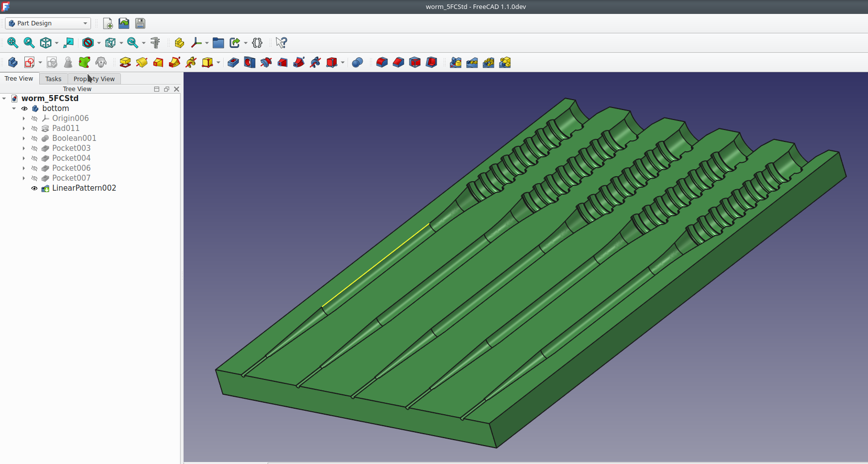Collapse the bottom body node
868x464 pixels.
coord(14,109)
